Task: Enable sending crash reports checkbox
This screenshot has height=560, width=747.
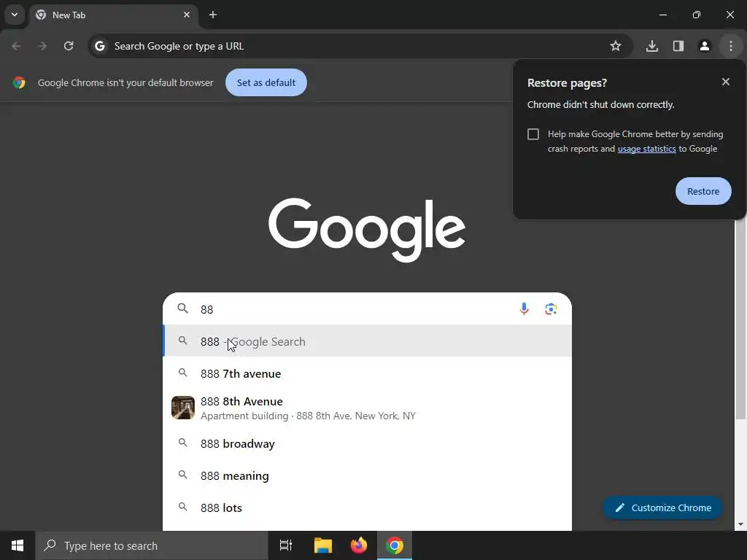Action: (533, 134)
